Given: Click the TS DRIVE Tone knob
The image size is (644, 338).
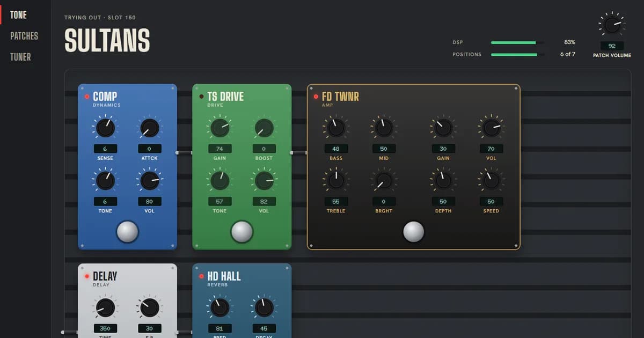Looking at the screenshot, I should click(x=219, y=180).
